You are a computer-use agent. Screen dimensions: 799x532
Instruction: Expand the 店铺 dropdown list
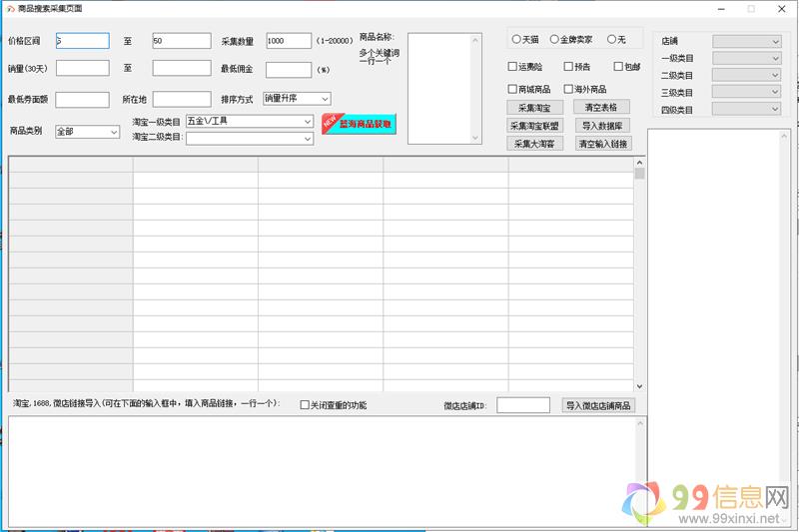pyautogui.click(x=746, y=42)
